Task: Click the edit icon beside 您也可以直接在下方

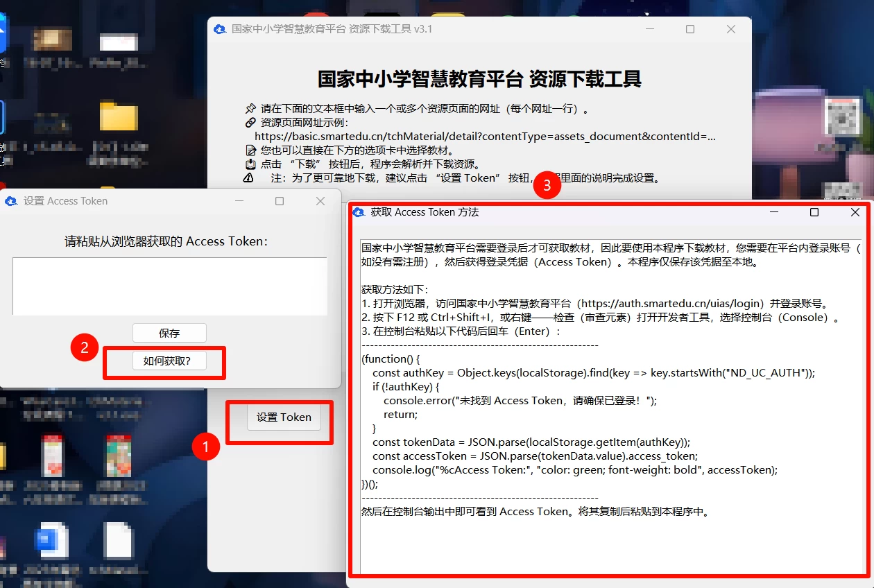Action: coord(250,150)
